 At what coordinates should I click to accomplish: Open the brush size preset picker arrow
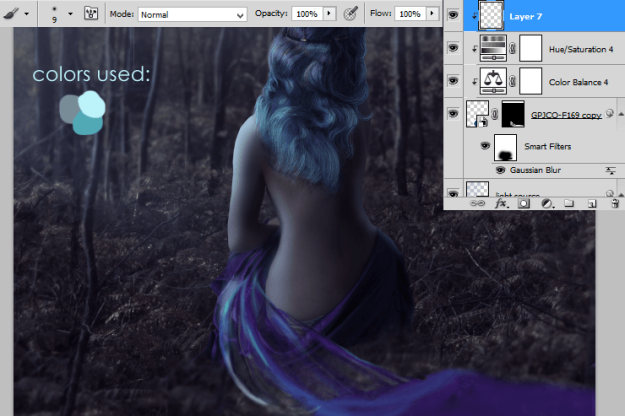point(71,14)
